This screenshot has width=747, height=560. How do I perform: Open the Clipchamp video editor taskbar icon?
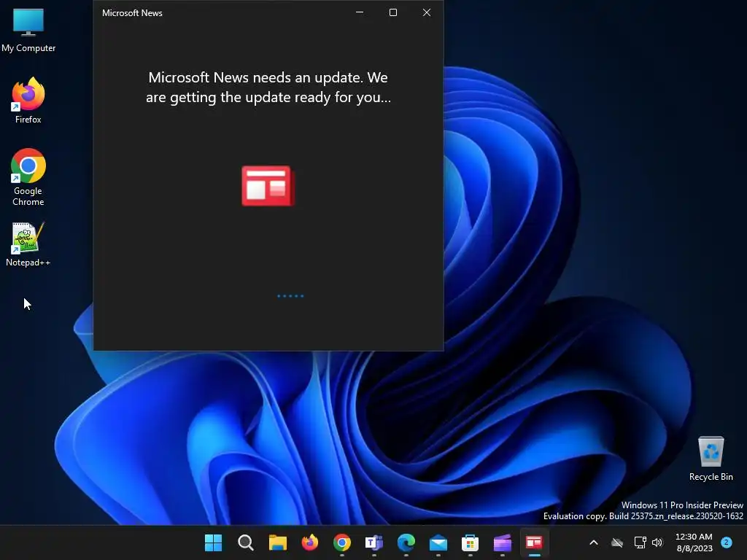click(x=502, y=542)
